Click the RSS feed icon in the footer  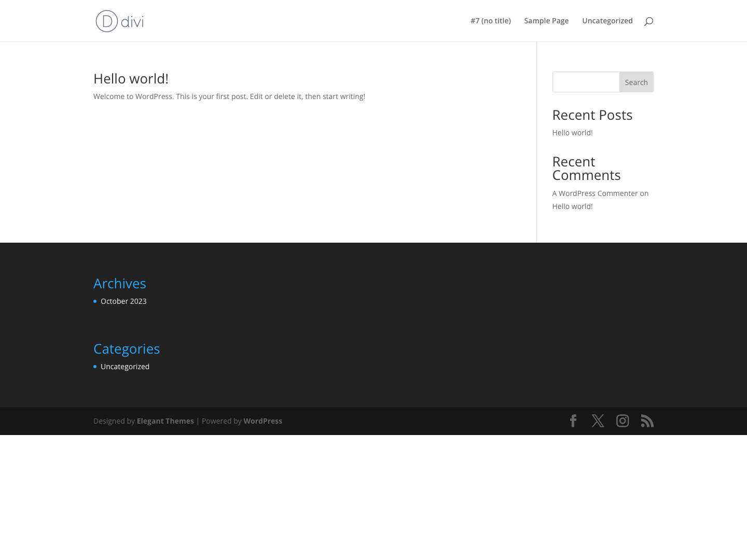[647, 421]
